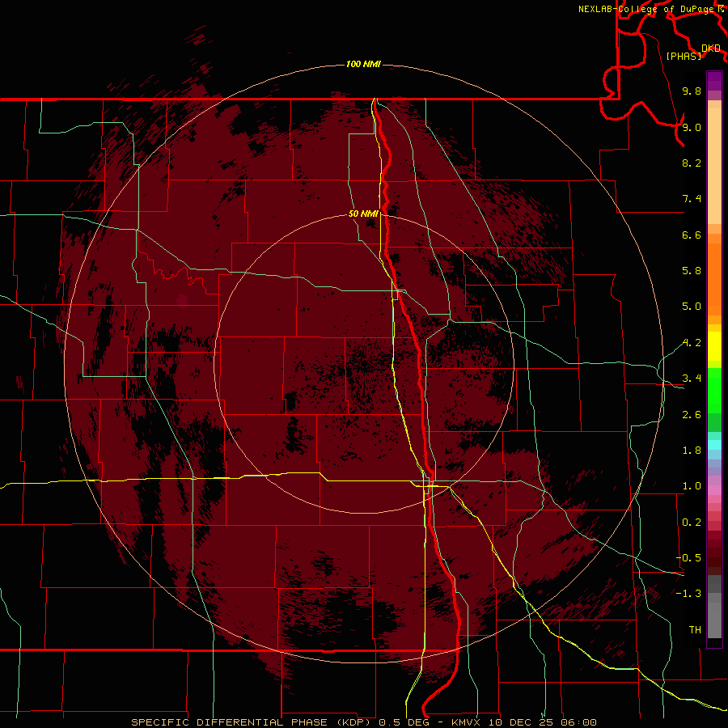Click the 06:00 timestamp in the caption

[579, 722]
